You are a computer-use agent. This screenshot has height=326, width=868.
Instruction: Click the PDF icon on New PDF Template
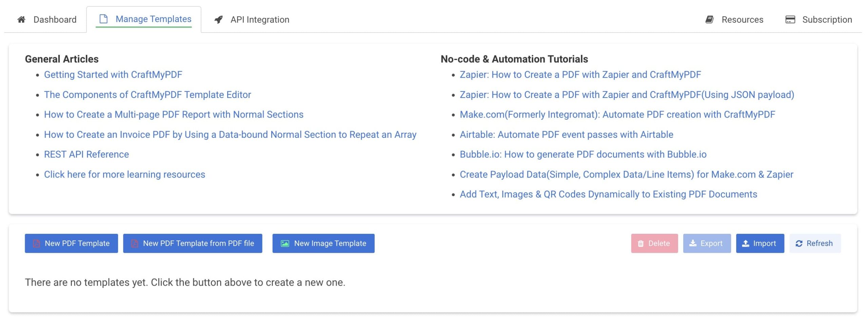36,243
